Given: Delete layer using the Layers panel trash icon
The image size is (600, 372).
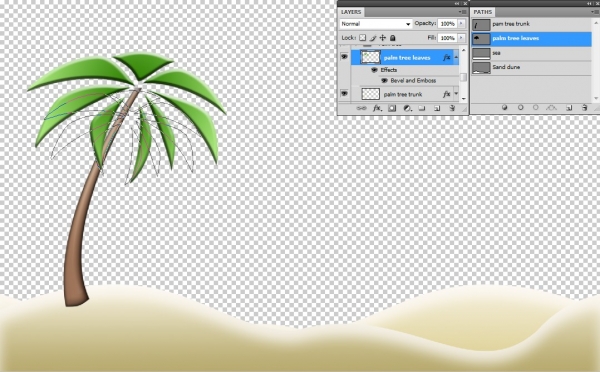Looking at the screenshot, I should point(452,108).
